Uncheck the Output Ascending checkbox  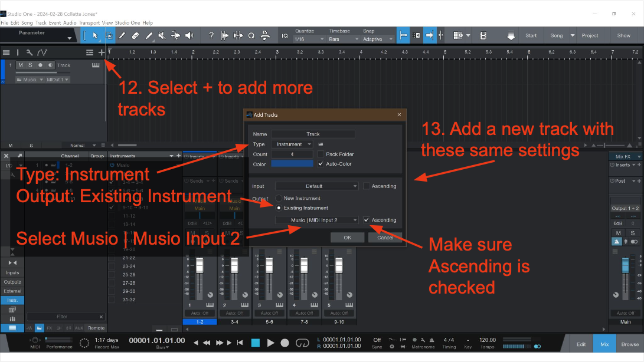(367, 220)
